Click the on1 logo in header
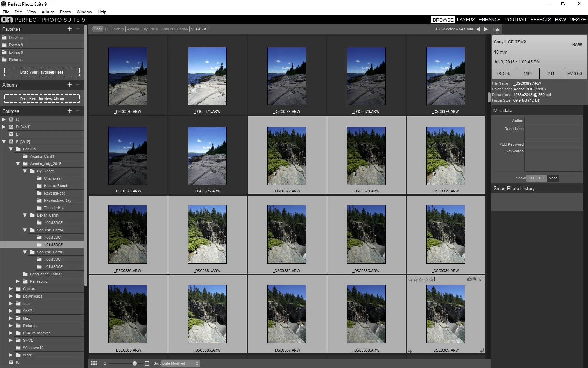The image size is (588, 368). point(7,20)
